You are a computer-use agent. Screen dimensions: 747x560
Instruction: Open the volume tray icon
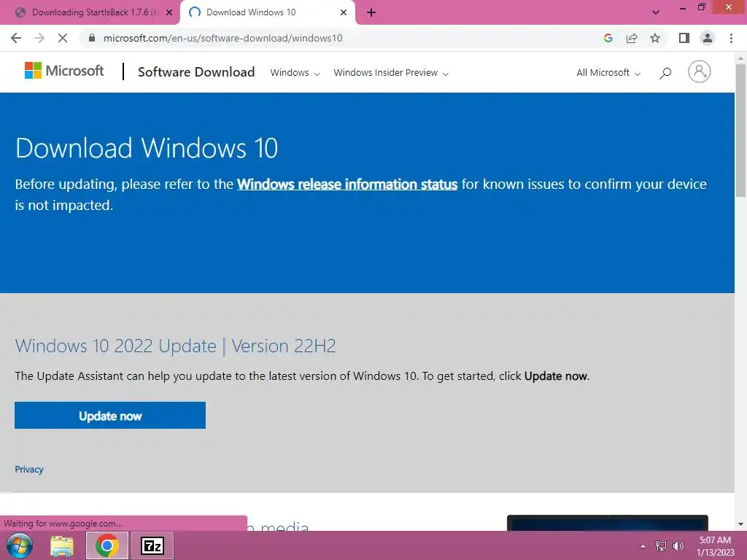pyautogui.click(x=678, y=546)
